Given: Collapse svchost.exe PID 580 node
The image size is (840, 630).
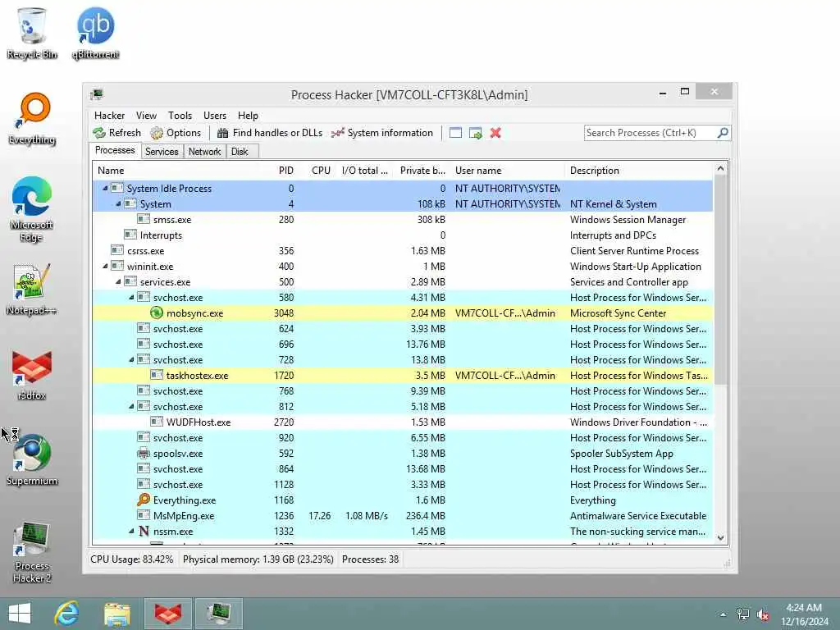Looking at the screenshot, I should (131, 297).
